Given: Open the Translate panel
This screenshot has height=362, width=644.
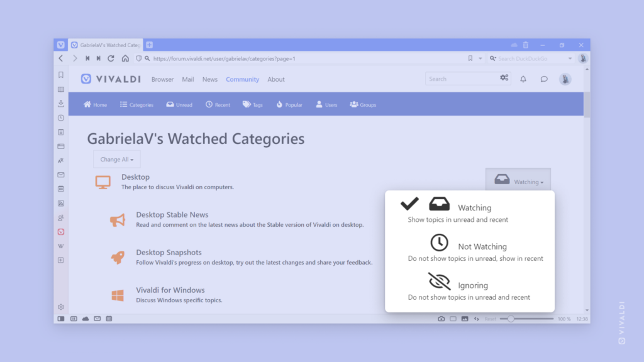Looking at the screenshot, I should click(x=61, y=160).
